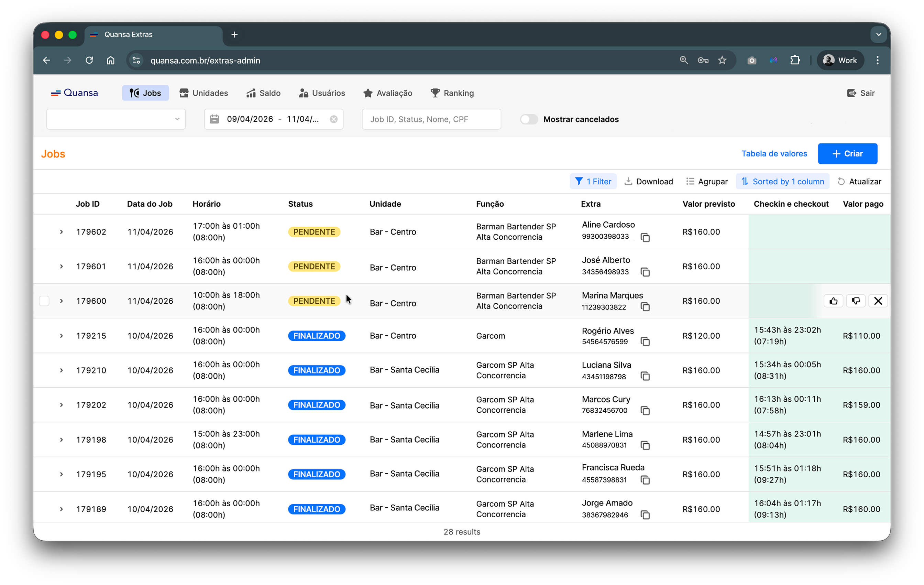Go to the Ranking tab
This screenshot has height=585, width=924.
pyautogui.click(x=452, y=93)
